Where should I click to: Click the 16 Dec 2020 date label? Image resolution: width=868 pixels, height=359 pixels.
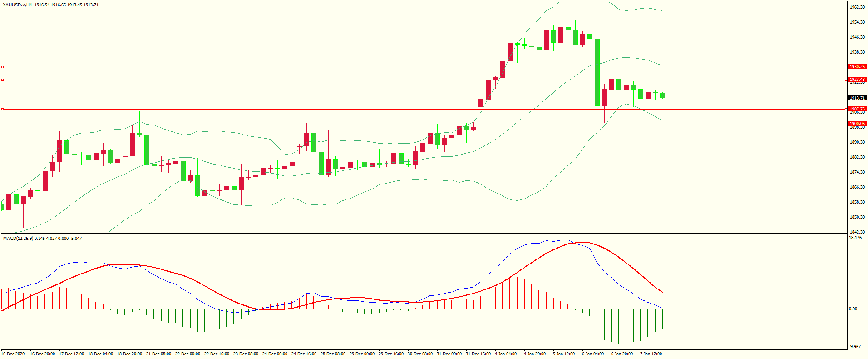(x=13, y=354)
